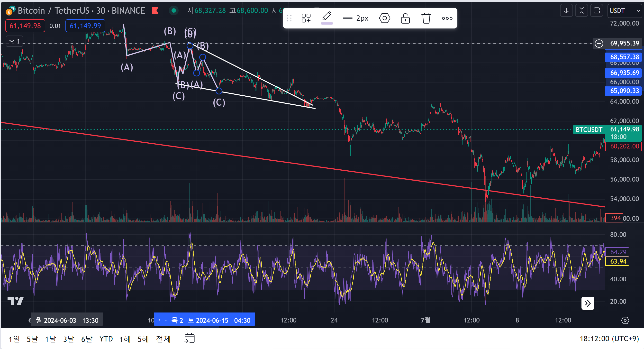Click the scroll-to-latest double arrow button
Image resolution: width=644 pixels, height=349 pixels.
(588, 303)
